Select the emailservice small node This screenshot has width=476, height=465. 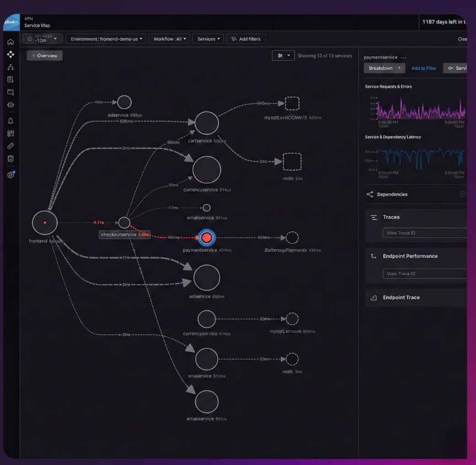[x=207, y=208]
